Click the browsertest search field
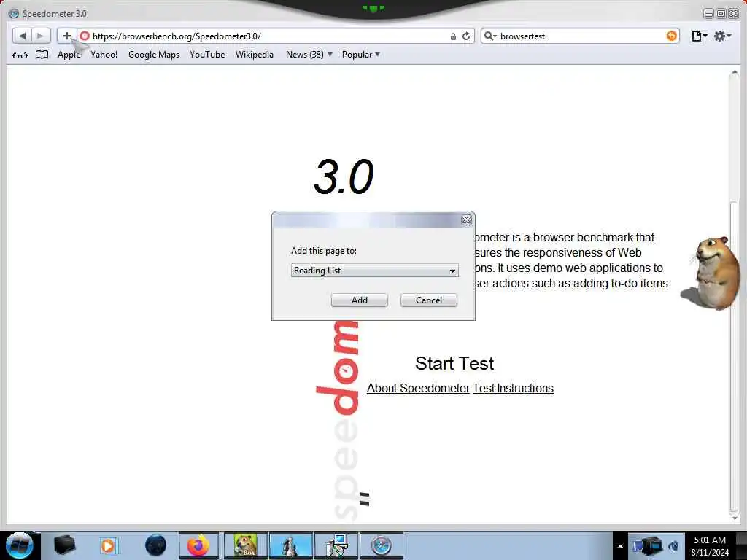The image size is (747, 560). tap(581, 36)
